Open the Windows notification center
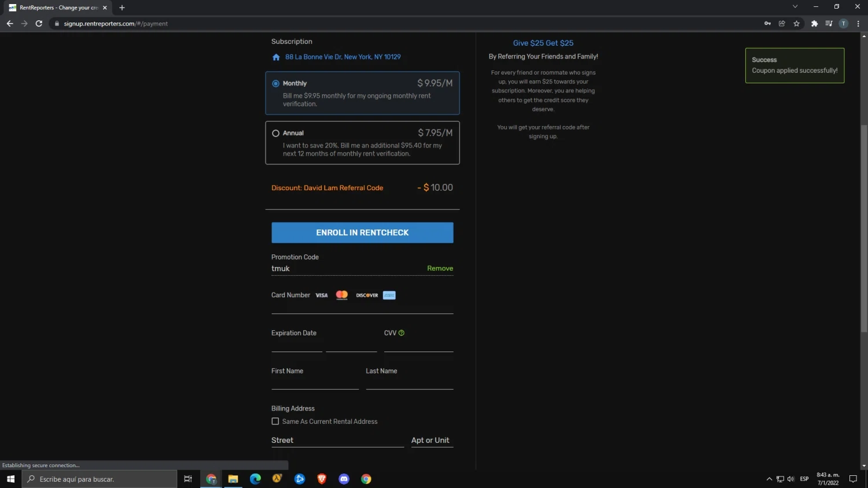Screen dimensions: 868x488 coord(853,479)
